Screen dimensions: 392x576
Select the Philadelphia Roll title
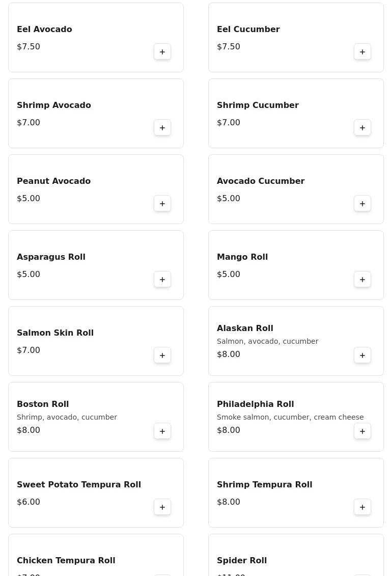tap(256, 404)
